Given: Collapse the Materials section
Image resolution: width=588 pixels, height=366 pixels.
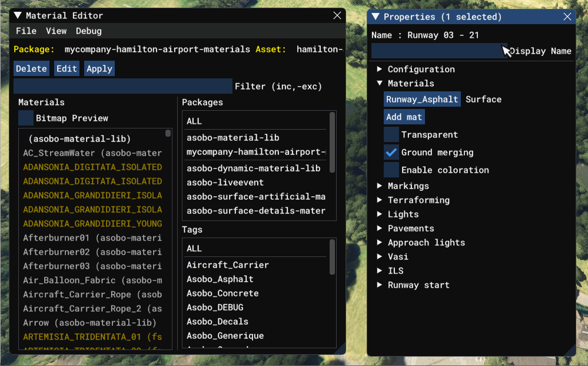Looking at the screenshot, I should pos(380,84).
